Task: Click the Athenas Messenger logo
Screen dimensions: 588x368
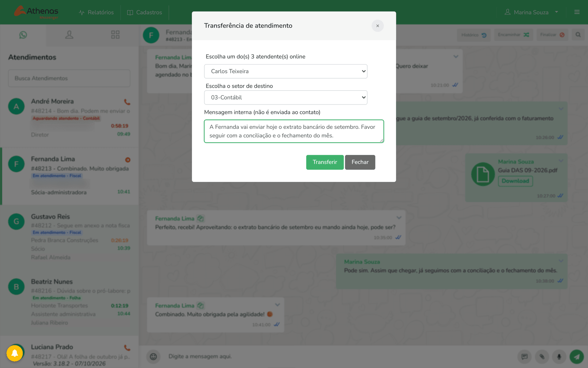Action: click(x=36, y=12)
